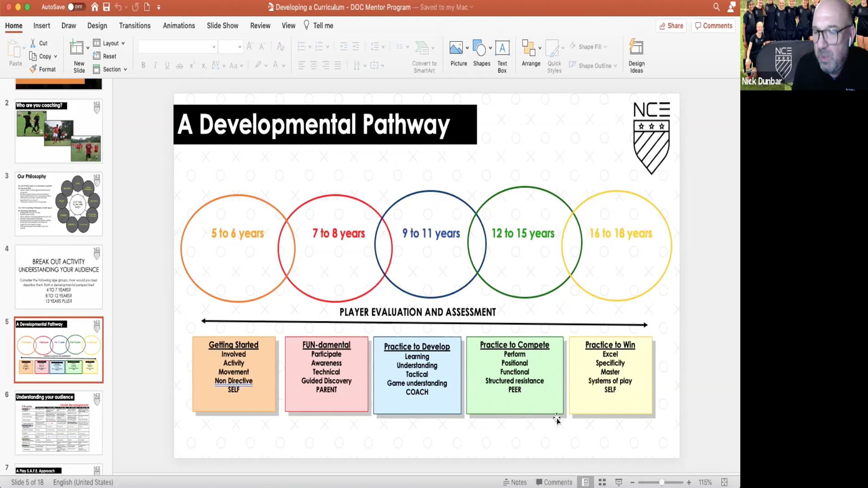Screen dimensions: 868x488
Task: Select slide 2 Who are you coaching thumbnail
Action: 59,131
